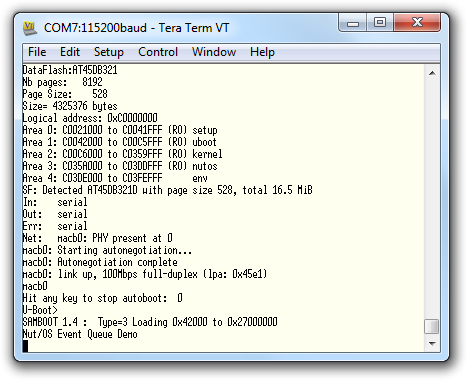Open the Window menu

coord(214,52)
